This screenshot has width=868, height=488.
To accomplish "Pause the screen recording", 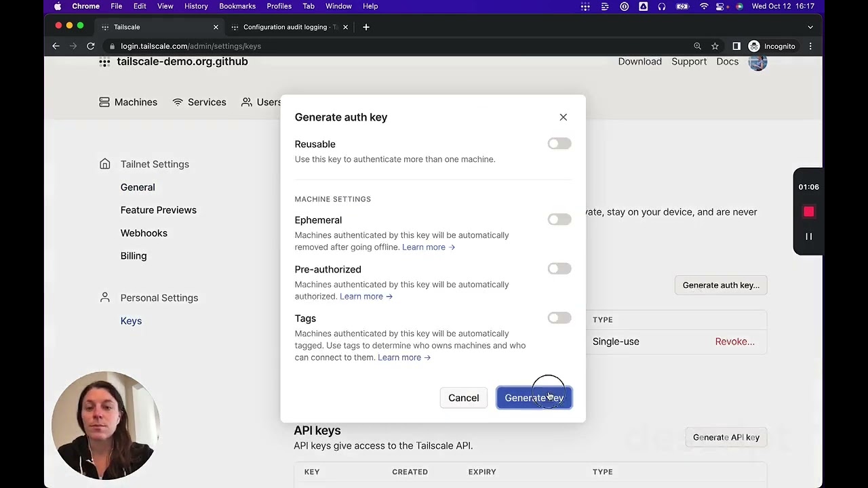I will 808,237.
